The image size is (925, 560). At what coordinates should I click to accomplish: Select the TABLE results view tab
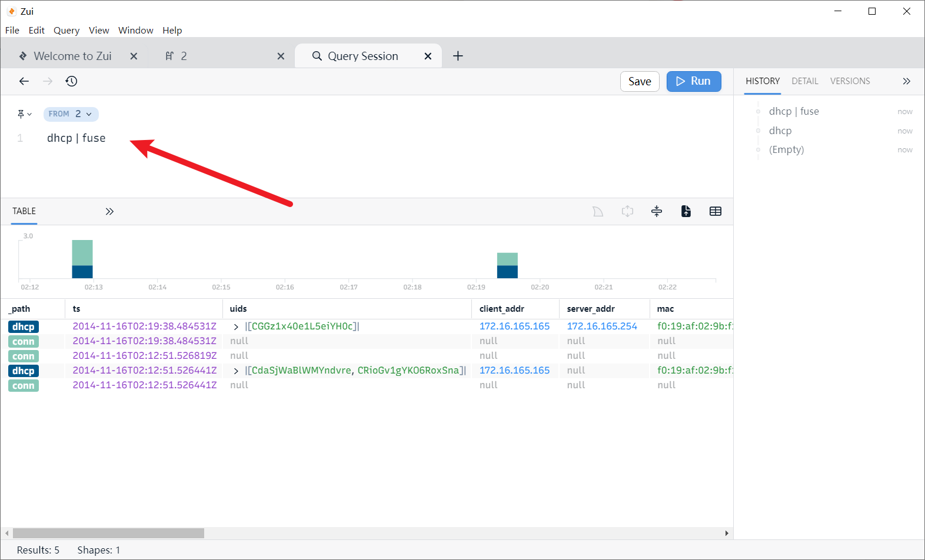(x=24, y=211)
